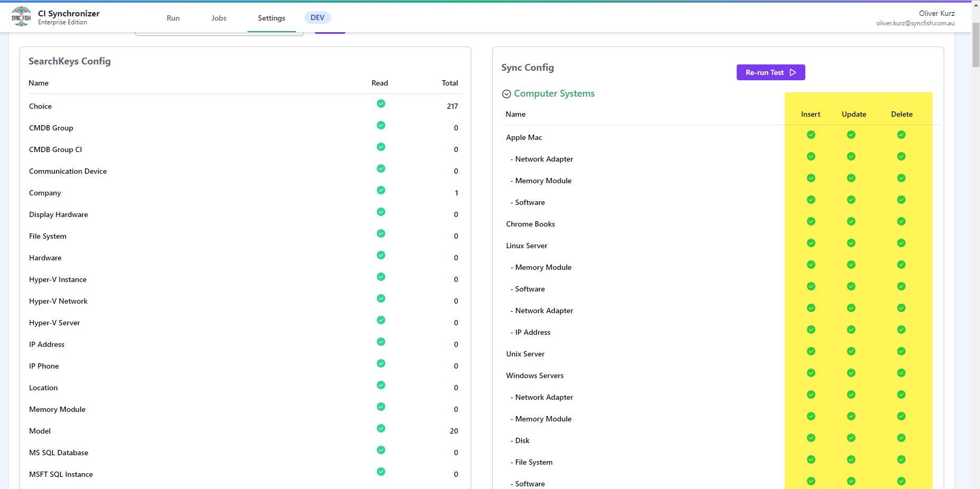Click the Linux Server Insert checkmark
The image size is (980, 489).
point(811,243)
